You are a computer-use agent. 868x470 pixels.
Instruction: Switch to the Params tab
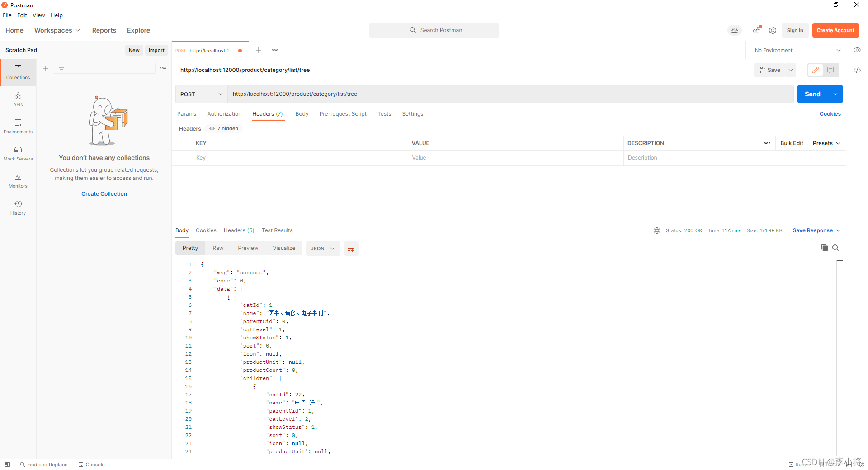click(187, 114)
